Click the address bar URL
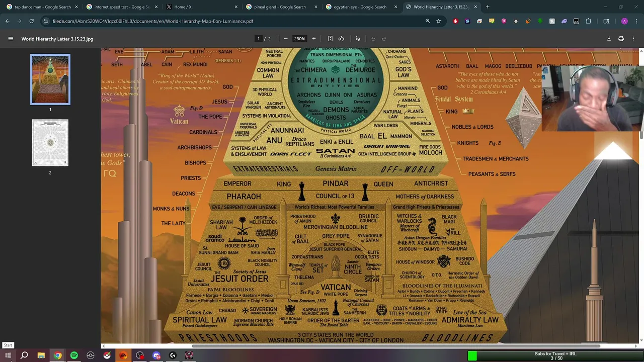The height and width of the screenshot is (362, 644). click(153, 21)
